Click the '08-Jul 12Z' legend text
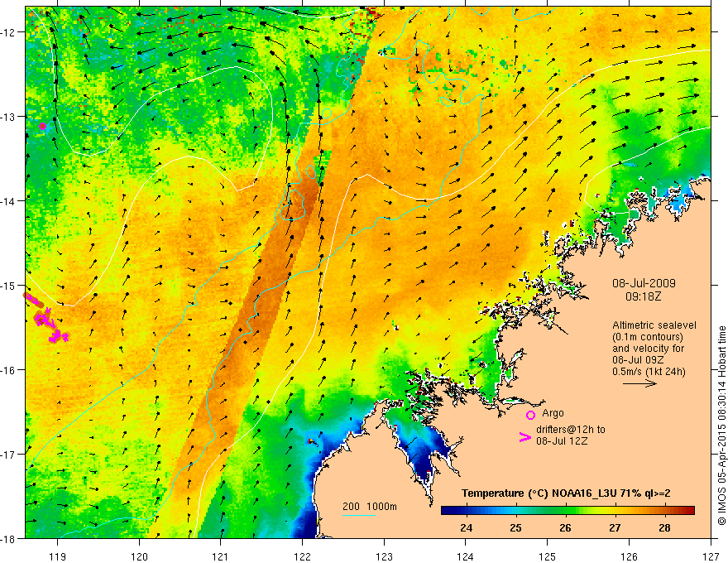728x563 pixels. 562,440
